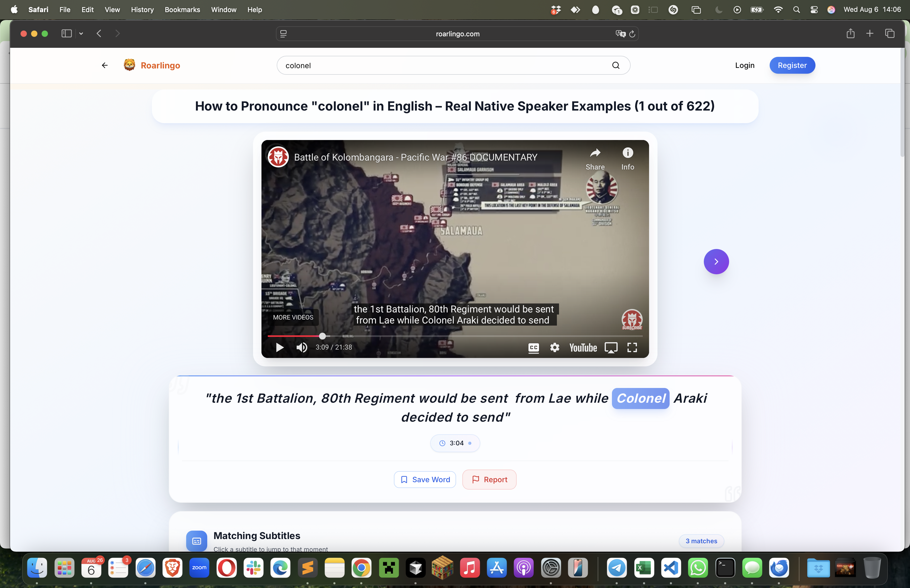Expand the sidebar options dropdown chevron

(x=81, y=34)
